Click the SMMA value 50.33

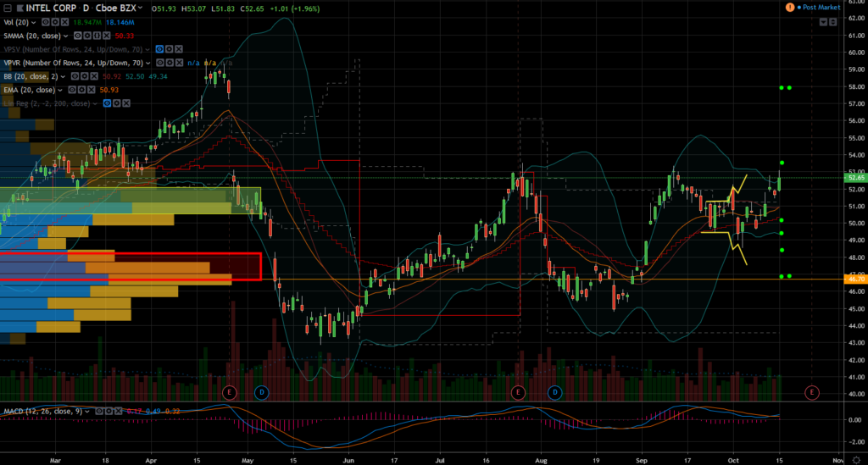coord(125,36)
